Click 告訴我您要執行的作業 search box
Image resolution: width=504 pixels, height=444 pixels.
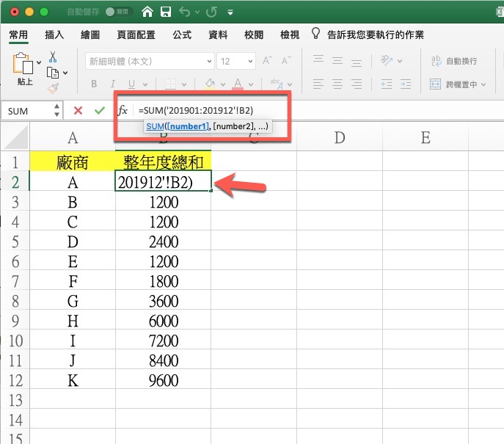pos(375,34)
